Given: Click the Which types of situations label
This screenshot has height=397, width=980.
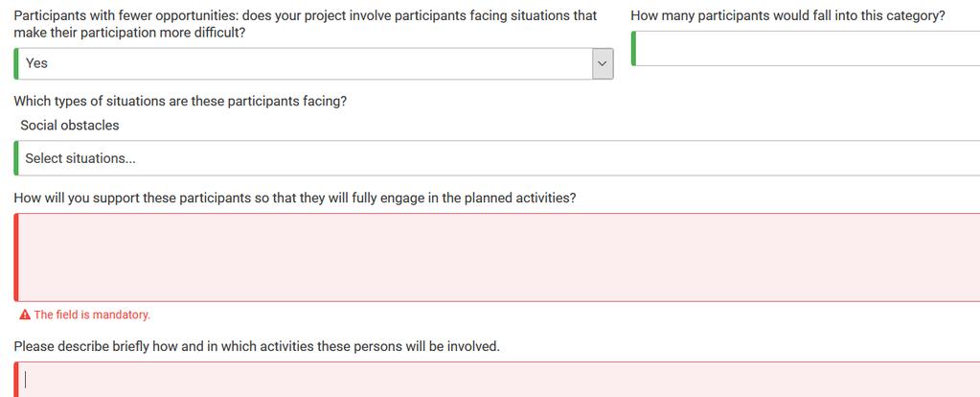Looking at the screenshot, I should 180,102.
